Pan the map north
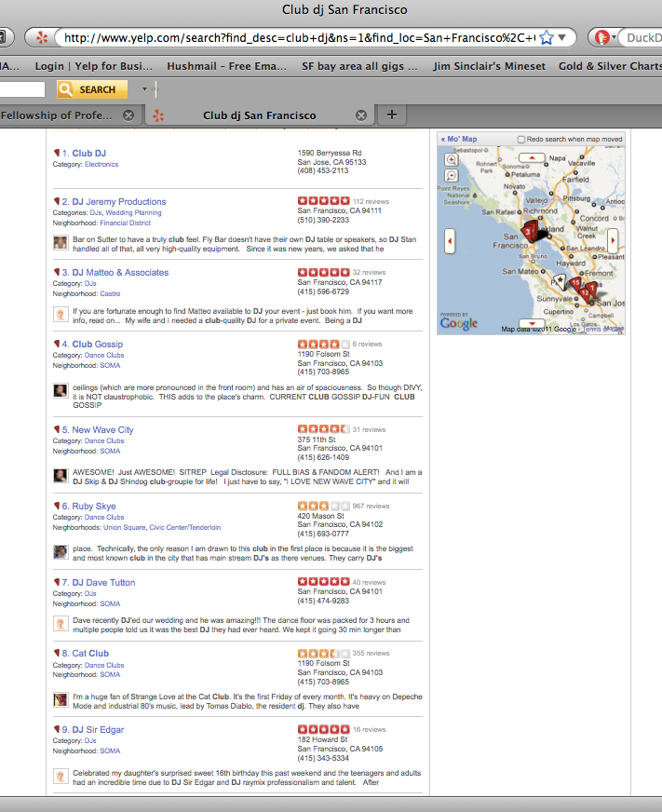The width and height of the screenshot is (662, 812). click(x=532, y=157)
